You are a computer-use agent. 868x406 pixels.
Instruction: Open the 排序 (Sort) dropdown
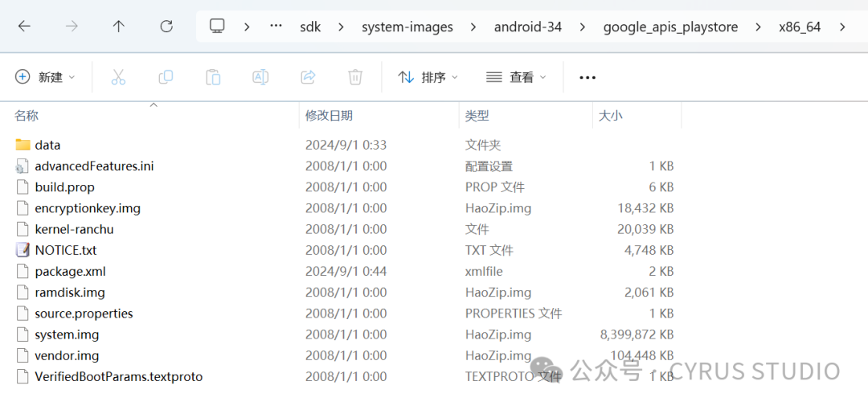[x=428, y=77]
